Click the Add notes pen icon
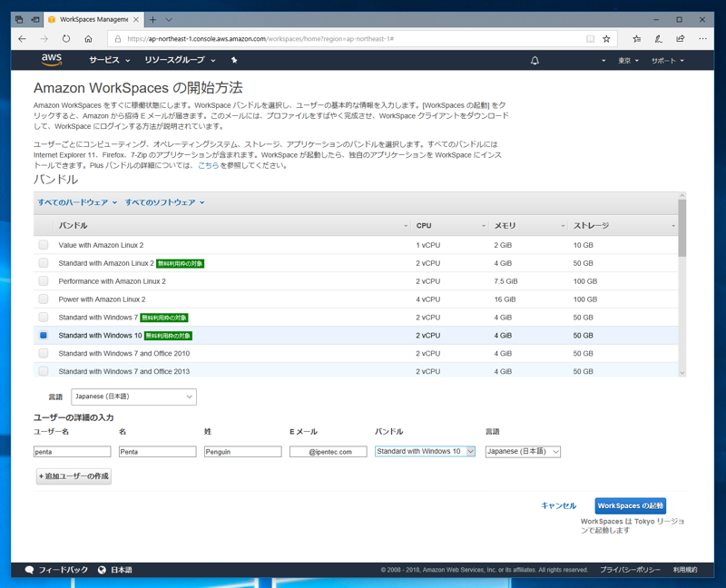This screenshot has height=588, width=726. [659, 39]
